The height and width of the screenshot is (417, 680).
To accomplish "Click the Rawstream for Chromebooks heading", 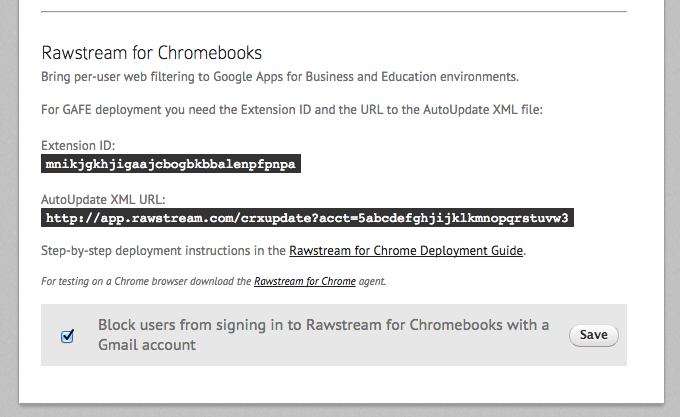I will [x=151, y=53].
